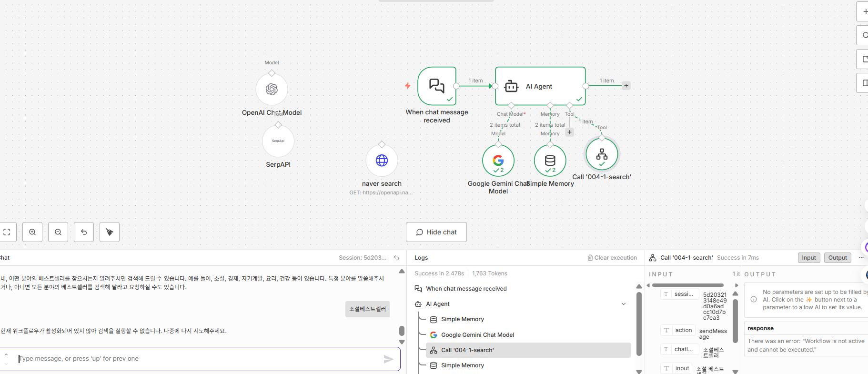Select the naver search HTTP node
This screenshot has height=374, width=868.
382,161
